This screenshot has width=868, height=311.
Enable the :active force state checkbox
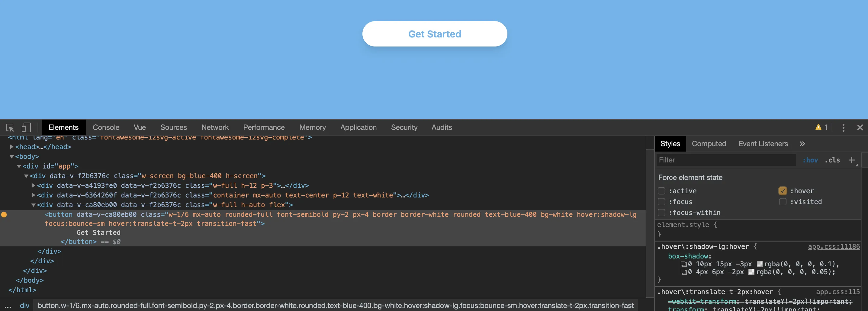tap(661, 191)
